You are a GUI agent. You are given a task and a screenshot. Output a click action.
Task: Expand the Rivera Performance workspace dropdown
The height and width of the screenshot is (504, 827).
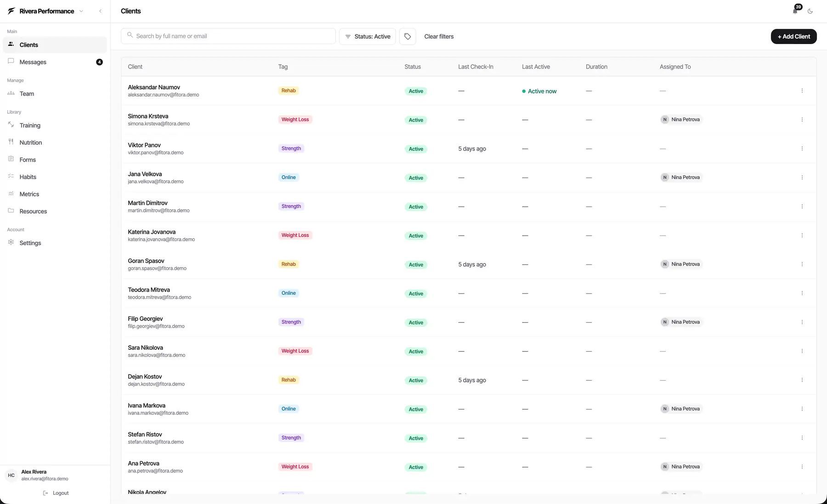coord(81,11)
